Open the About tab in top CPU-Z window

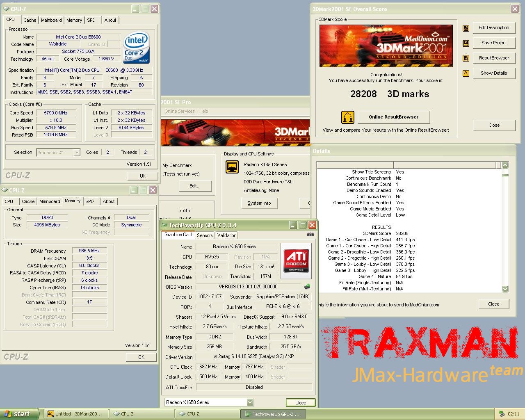[x=110, y=20]
